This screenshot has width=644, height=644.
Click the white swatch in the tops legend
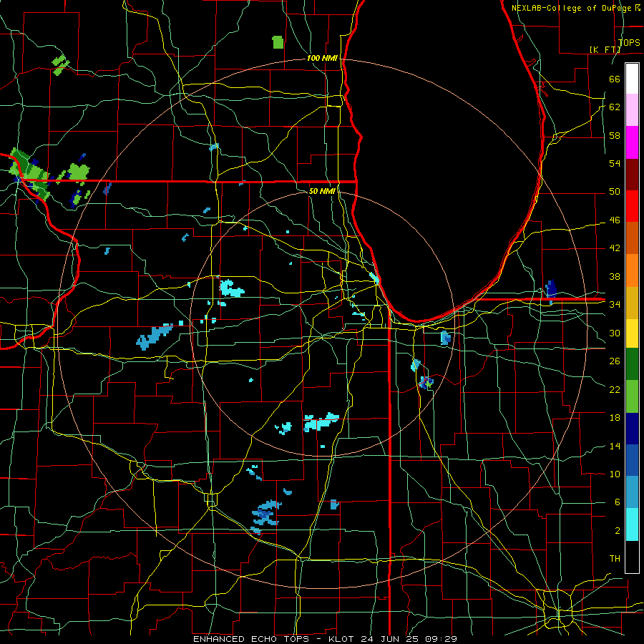(x=632, y=79)
